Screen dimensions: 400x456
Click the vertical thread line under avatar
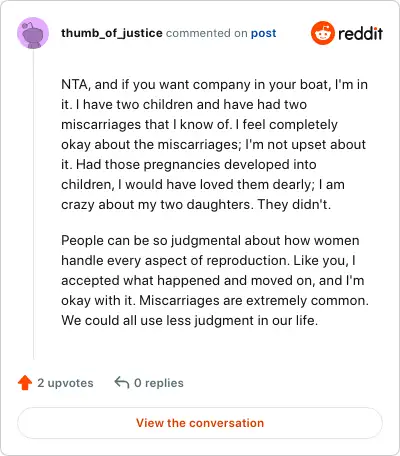[33, 204]
